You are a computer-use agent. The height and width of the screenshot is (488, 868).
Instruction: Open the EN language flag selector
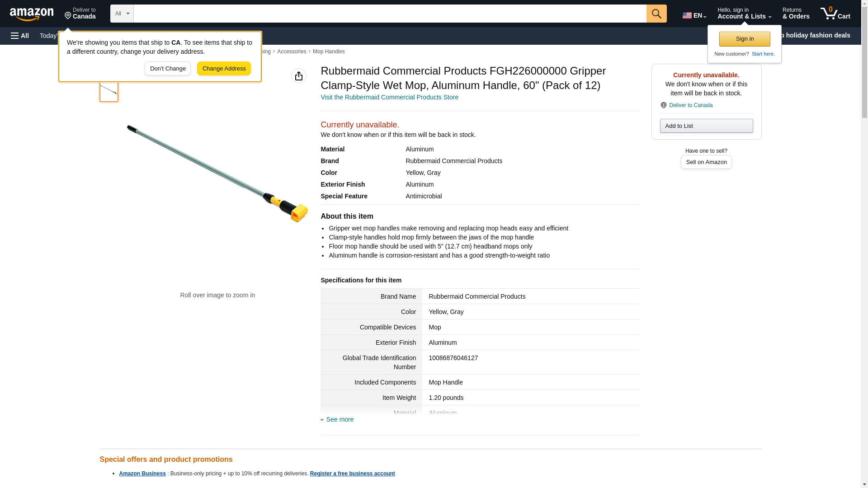click(694, 15)
